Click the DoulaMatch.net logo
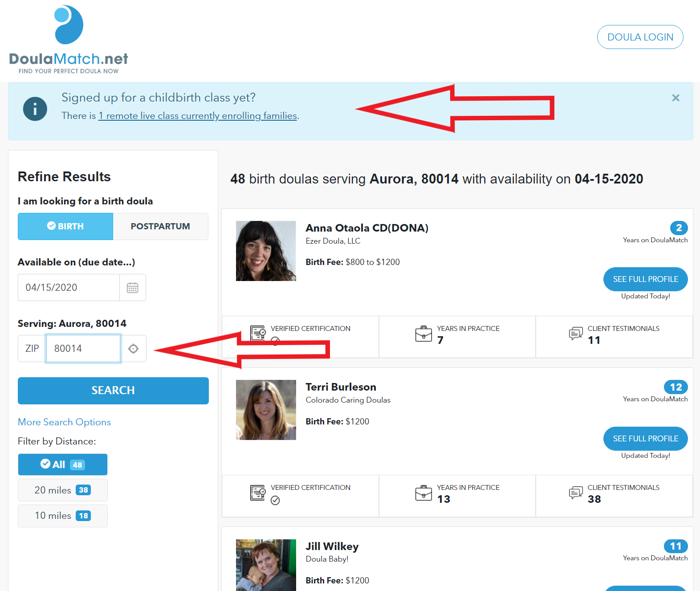Viewport: 700px width, 591px height. [x=69, y=39]
